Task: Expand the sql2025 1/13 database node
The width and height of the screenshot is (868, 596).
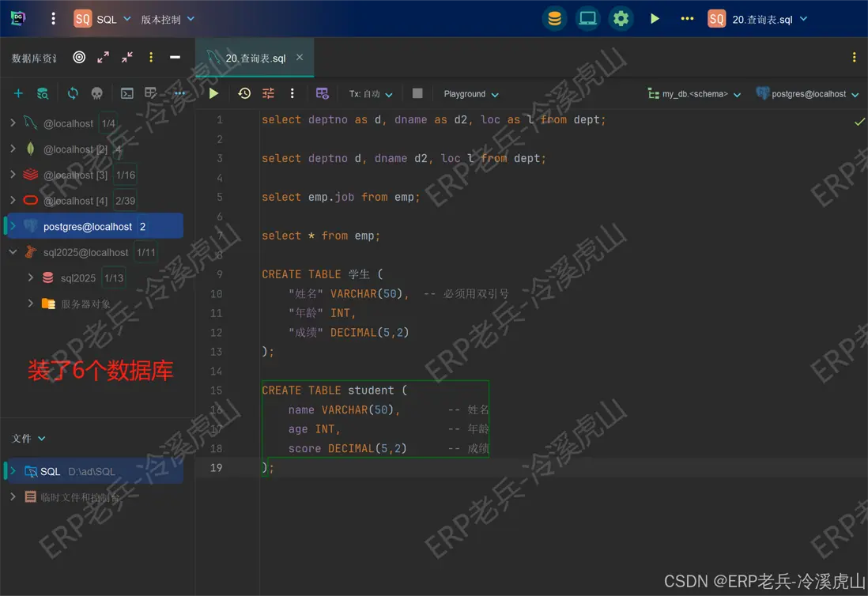Action: pos(31,277)
